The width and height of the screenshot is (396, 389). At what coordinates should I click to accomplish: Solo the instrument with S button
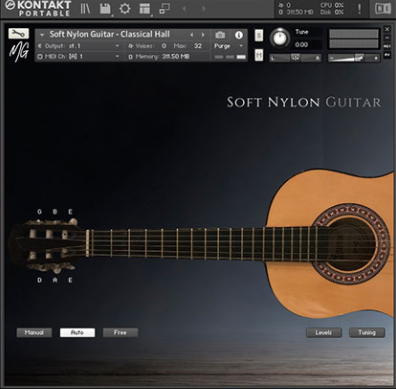point(259,36)
